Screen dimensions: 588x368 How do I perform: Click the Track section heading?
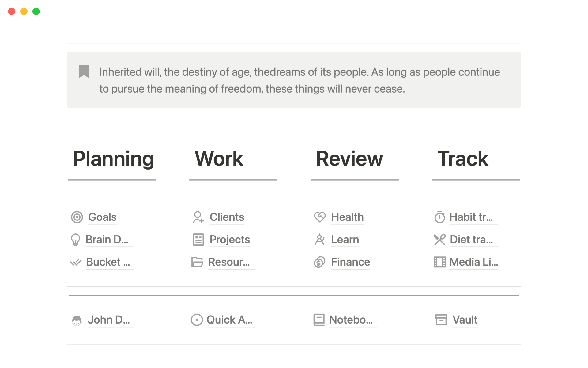click(x=463, y=159)
